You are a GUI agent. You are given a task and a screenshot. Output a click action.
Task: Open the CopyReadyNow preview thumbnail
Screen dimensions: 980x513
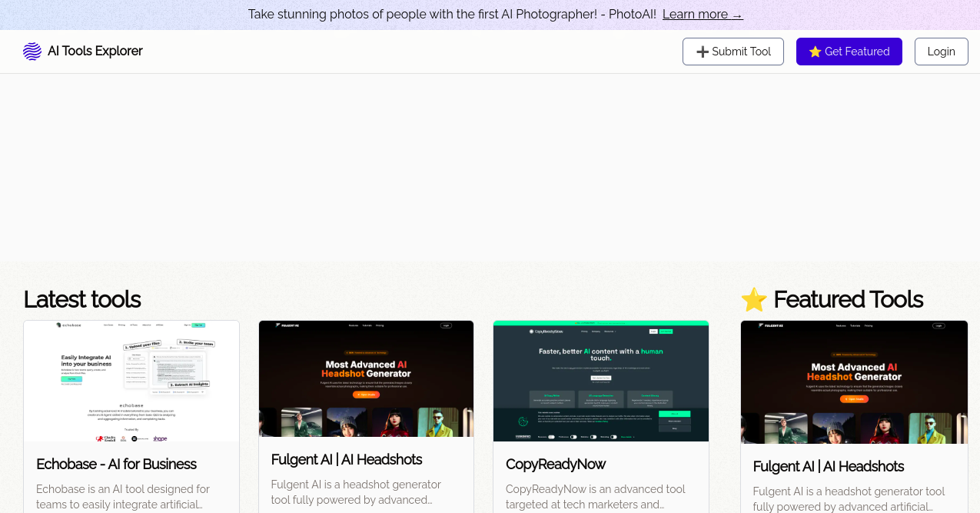[601, 381]
